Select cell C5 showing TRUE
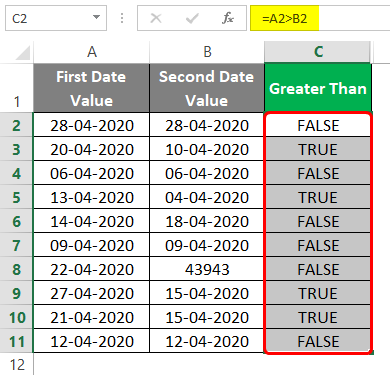 (x=318, y=197)
